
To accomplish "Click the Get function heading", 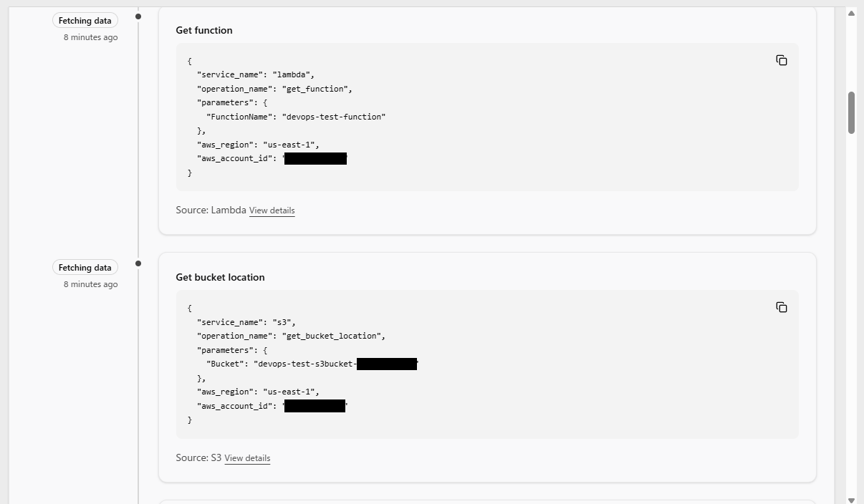I will 204,30.
